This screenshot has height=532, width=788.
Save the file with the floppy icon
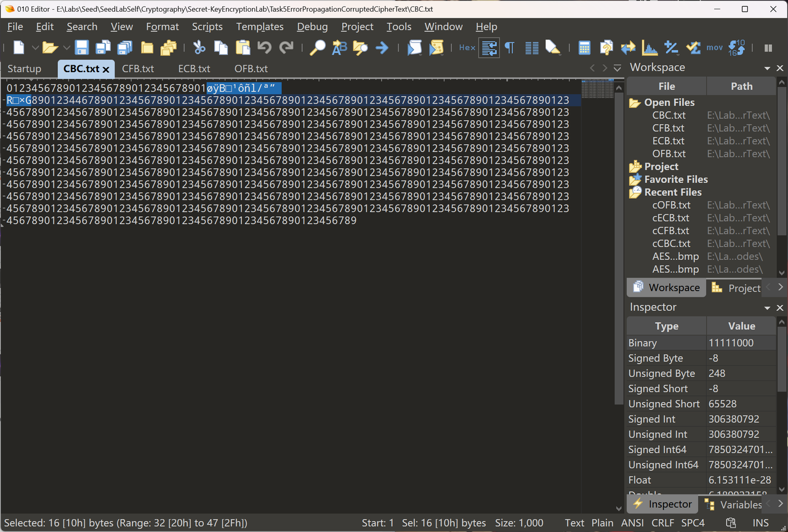82,47
